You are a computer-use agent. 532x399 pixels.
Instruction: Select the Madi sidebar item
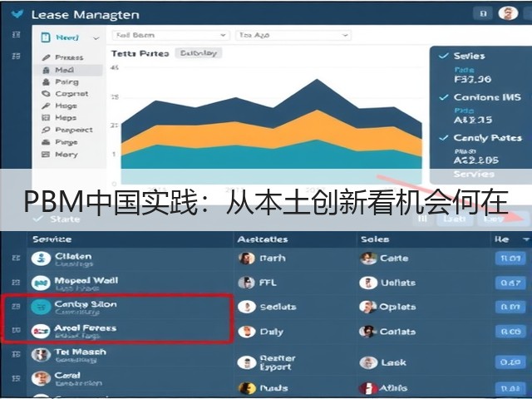point(68,70)
